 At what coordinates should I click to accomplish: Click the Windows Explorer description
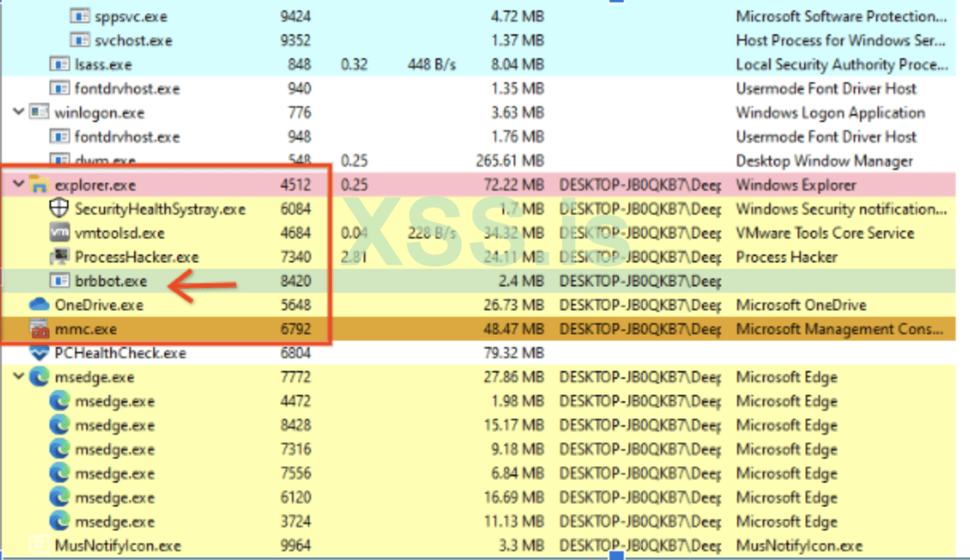[796, 185]
